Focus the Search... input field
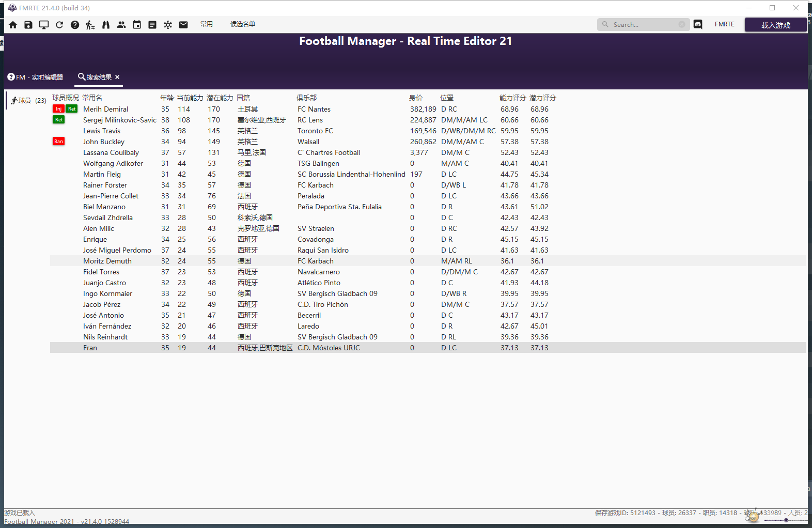 coord(644,24)
